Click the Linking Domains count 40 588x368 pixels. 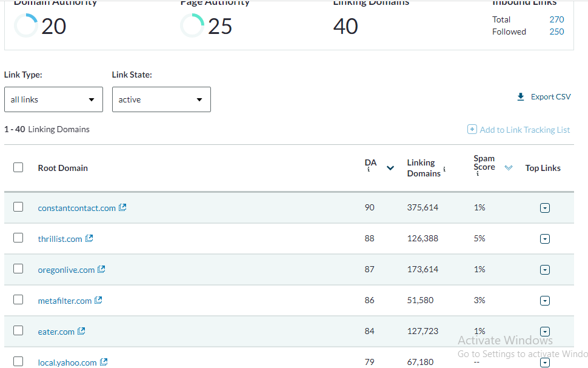346,26
